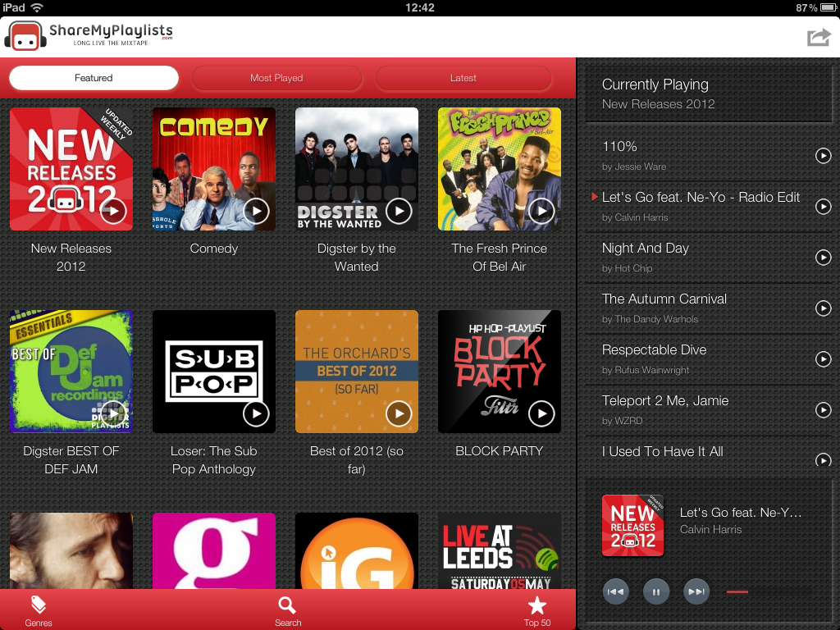The height and width of the screenshot is (630, 840).
Task: Tap artist name by The Dandy Warhols
Action: point(650,319)
